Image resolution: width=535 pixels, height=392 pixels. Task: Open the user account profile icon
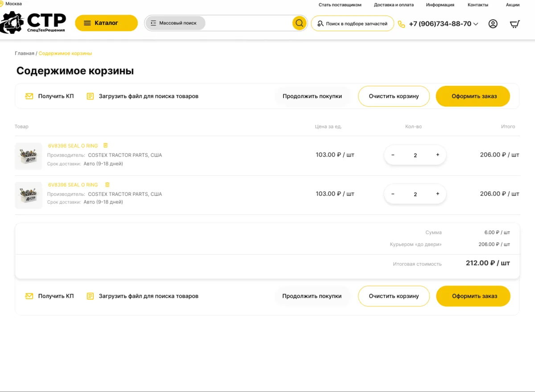pos(493,24)
